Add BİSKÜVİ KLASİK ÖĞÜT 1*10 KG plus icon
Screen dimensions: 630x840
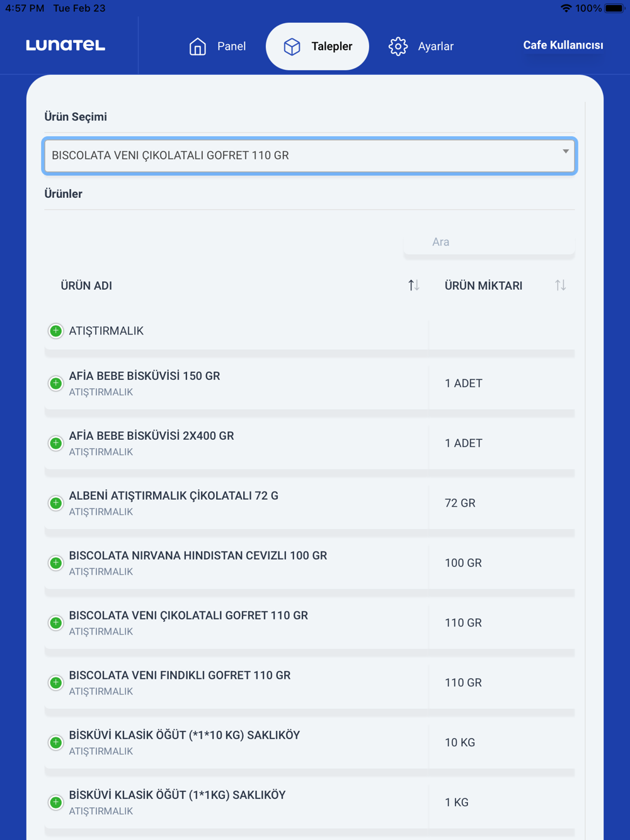[56, 742]
